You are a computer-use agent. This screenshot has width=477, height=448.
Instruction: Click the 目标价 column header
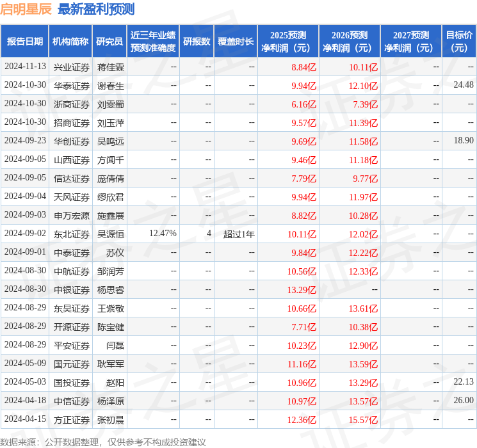(459, 41)
